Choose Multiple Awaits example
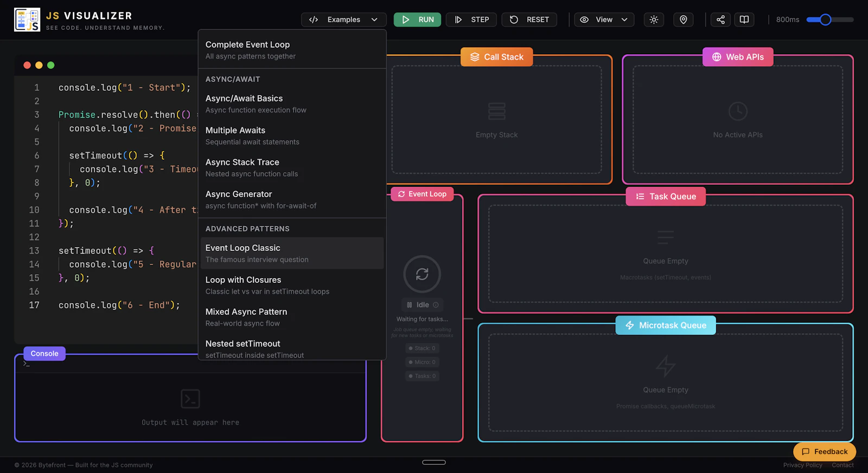Image resolution: width=868 pixels, height=473 pixels. tap(292, 136)
